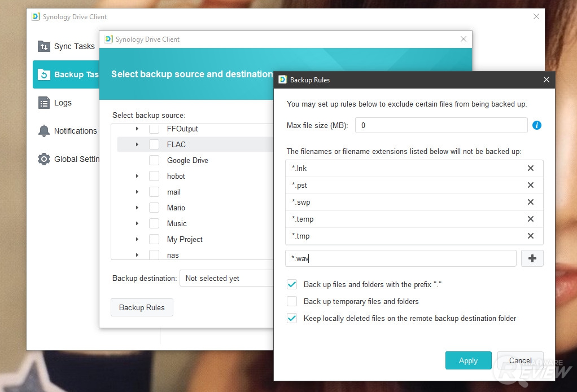
Task: Click the Sync Tasks arrows icon
Action: point(44,46)
